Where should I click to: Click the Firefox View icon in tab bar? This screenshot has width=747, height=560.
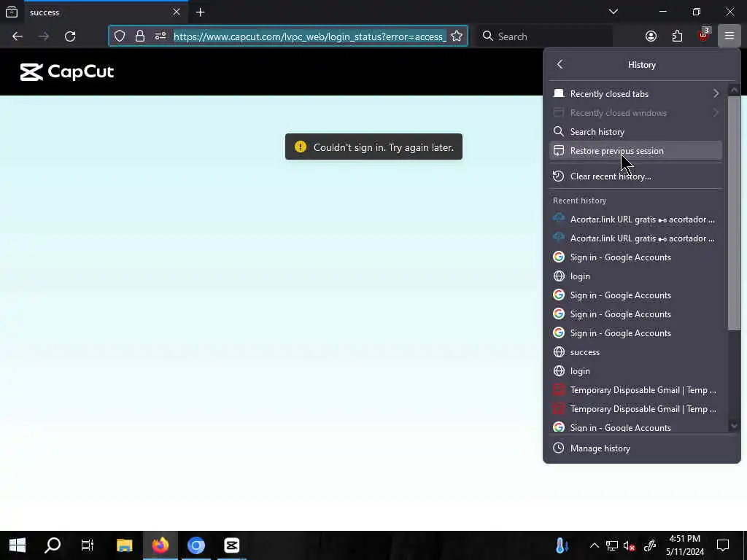[12, 12]
